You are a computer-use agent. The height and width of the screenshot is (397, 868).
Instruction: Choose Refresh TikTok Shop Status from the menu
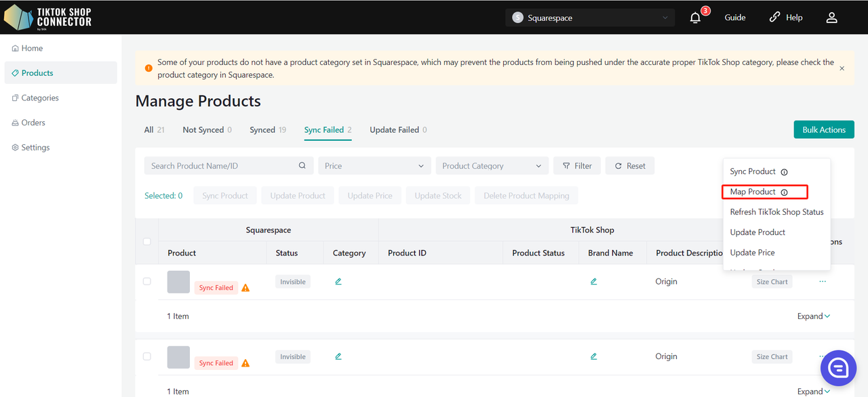(776, 212)
